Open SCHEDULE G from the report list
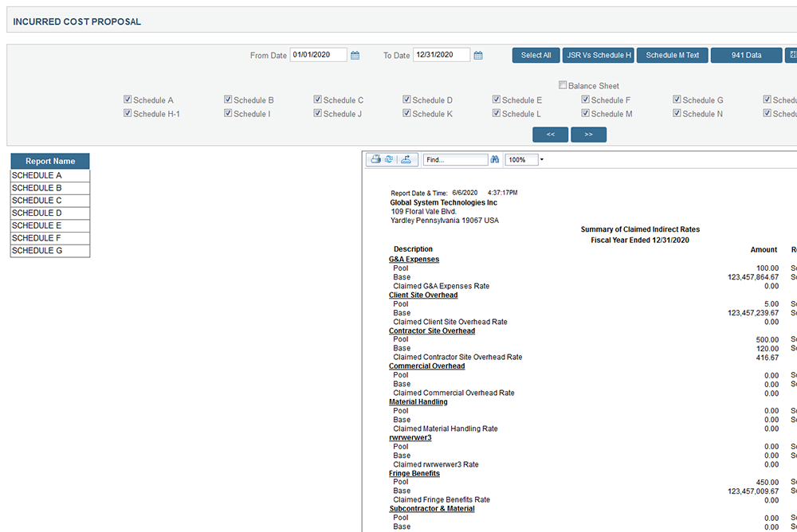797x532 pixels. [x=49, y=251]
